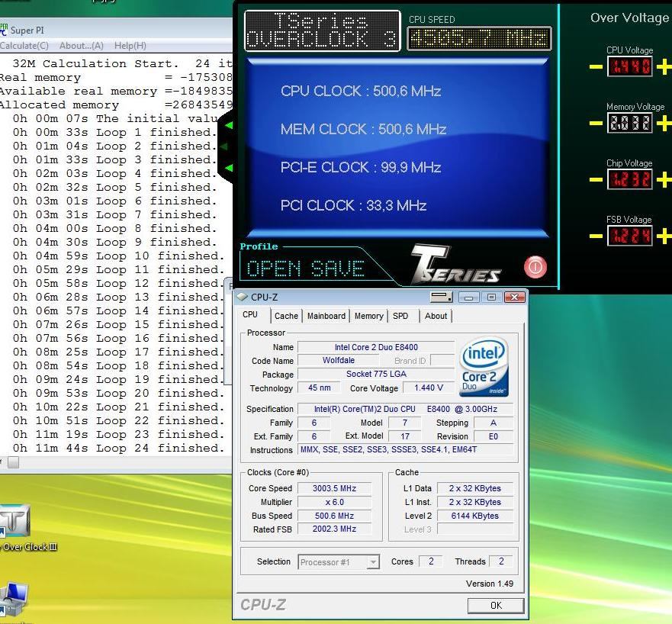Click Technology value 45 nm

[320, 388]
